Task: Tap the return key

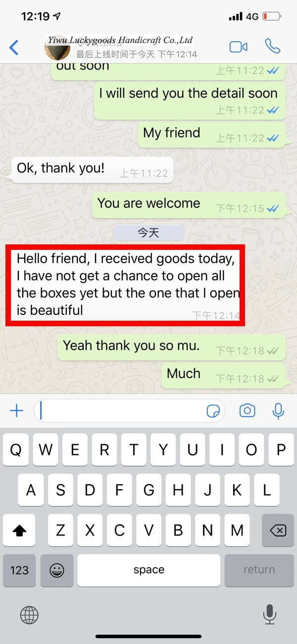Action: (x=259, y=570)
